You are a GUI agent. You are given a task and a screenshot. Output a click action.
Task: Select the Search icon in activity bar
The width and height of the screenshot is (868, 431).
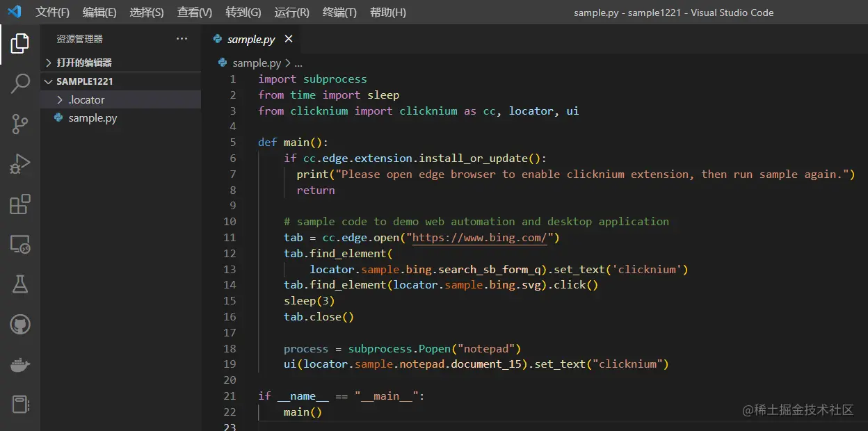pos(19,83)
